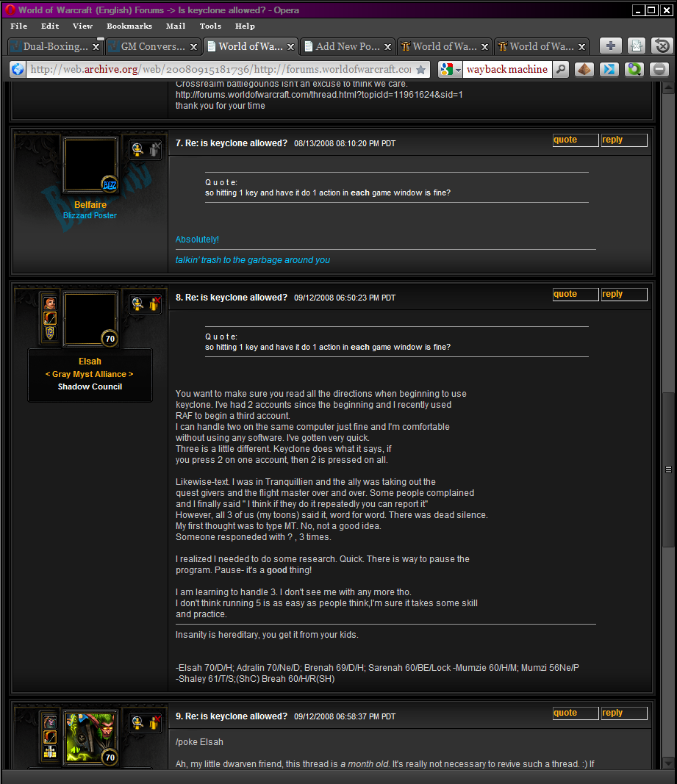Click the Opera logo in title bar
This screenshot has width=677, height=784.
[x=10, y=10]
